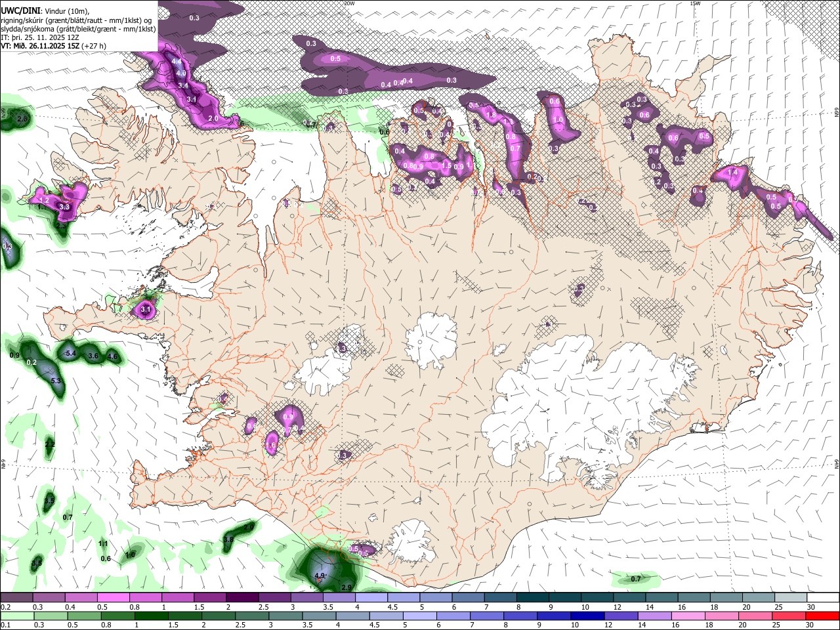Click the 1.6 snow value in southwest Iceland
The image size is (840, 630).
(271, 446)
